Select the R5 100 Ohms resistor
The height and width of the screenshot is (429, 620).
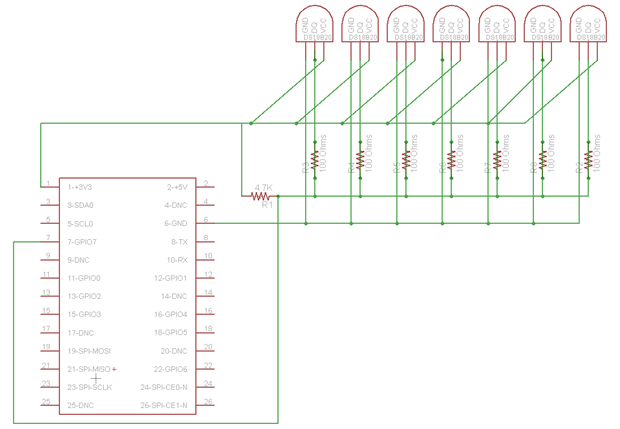[x=406, y=160]
